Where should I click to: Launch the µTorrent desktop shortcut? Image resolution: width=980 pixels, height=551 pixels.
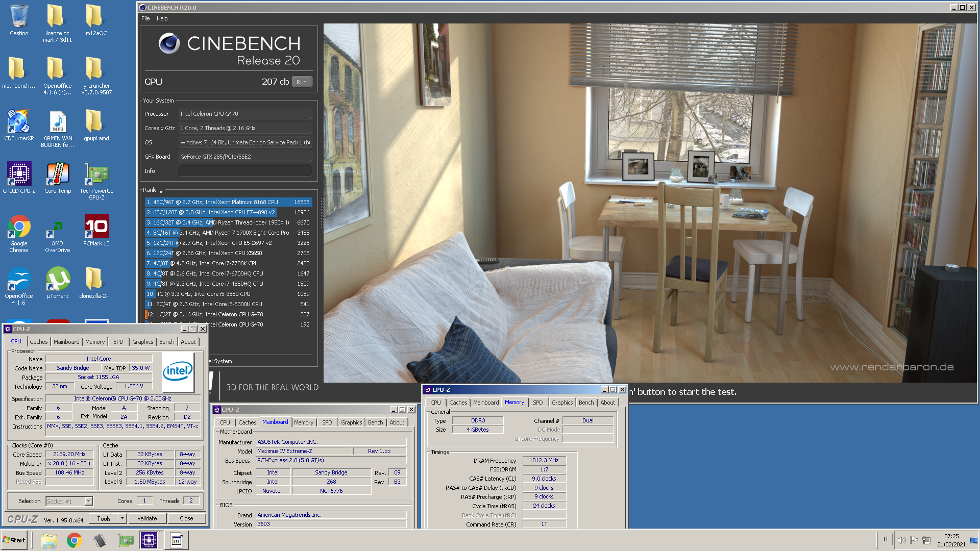pyautogui.click(x=57, y=283)
